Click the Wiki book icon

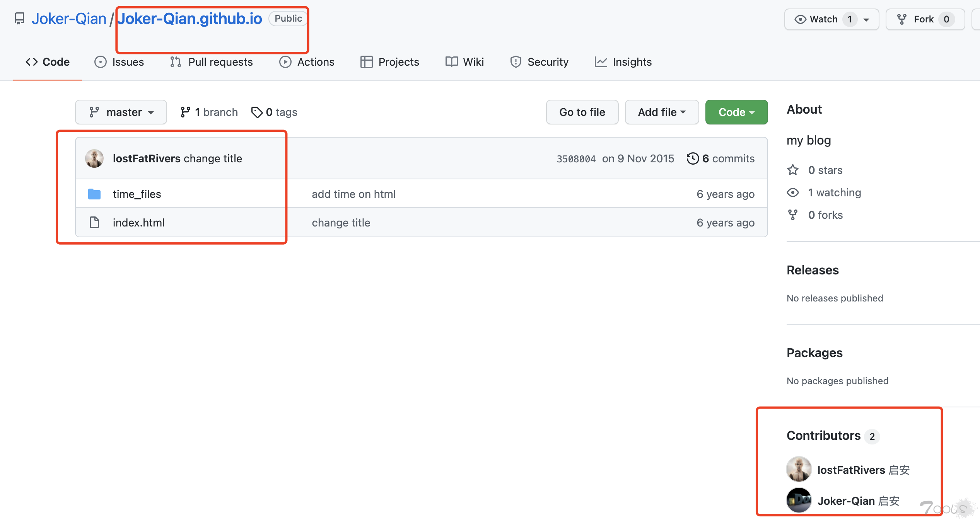(x=451, y=62)
